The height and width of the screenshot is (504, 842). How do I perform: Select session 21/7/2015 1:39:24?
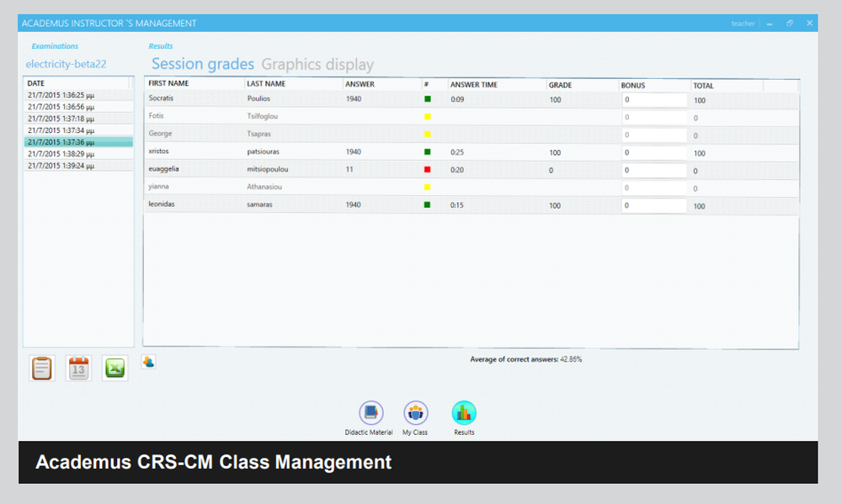point(78,166)
